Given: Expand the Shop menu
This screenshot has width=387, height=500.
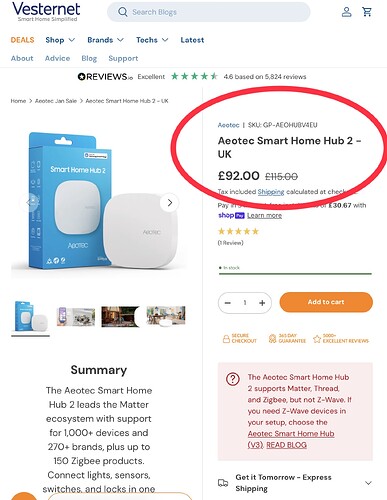Looking at the screenshot, I should click(60, 40).
